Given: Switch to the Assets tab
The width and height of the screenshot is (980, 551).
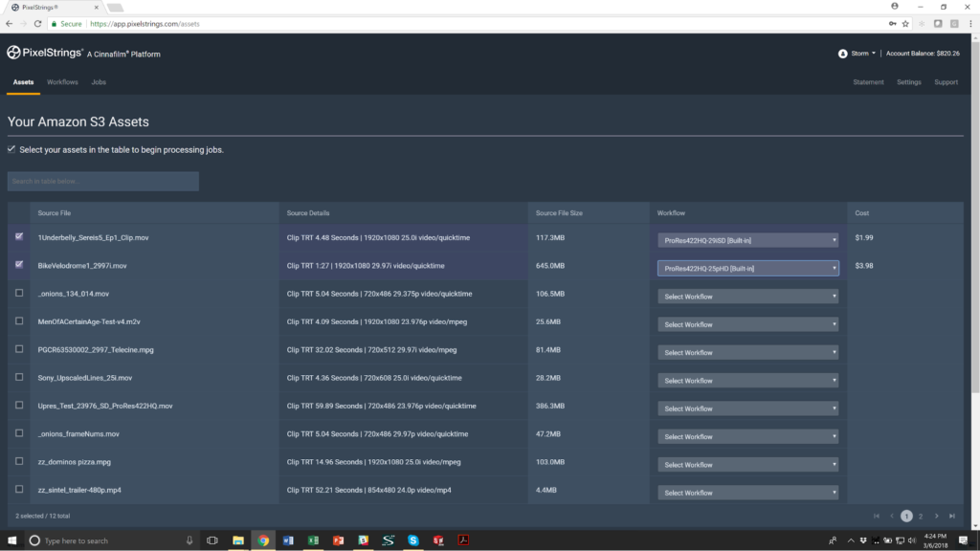Looking at the screenshot, I should point(23,82).
